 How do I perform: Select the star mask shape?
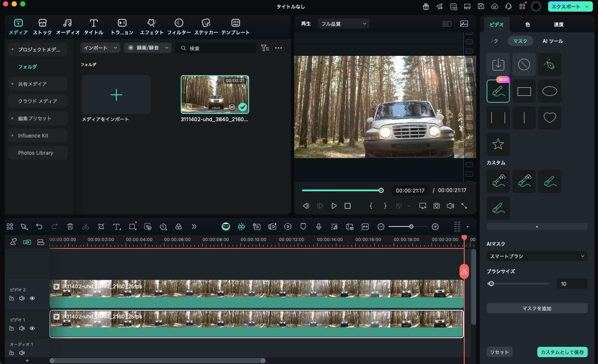tap(498, 144)
